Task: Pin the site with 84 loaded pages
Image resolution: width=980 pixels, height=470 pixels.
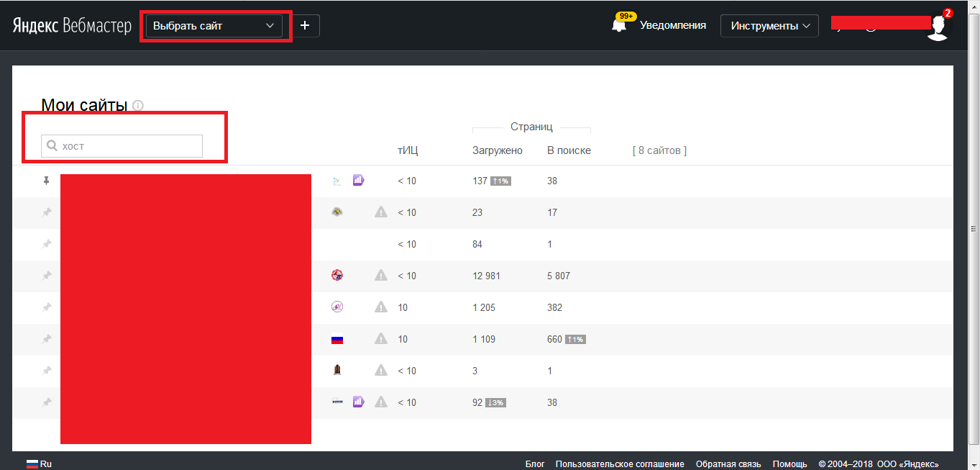Action: [x=47, y=244]
